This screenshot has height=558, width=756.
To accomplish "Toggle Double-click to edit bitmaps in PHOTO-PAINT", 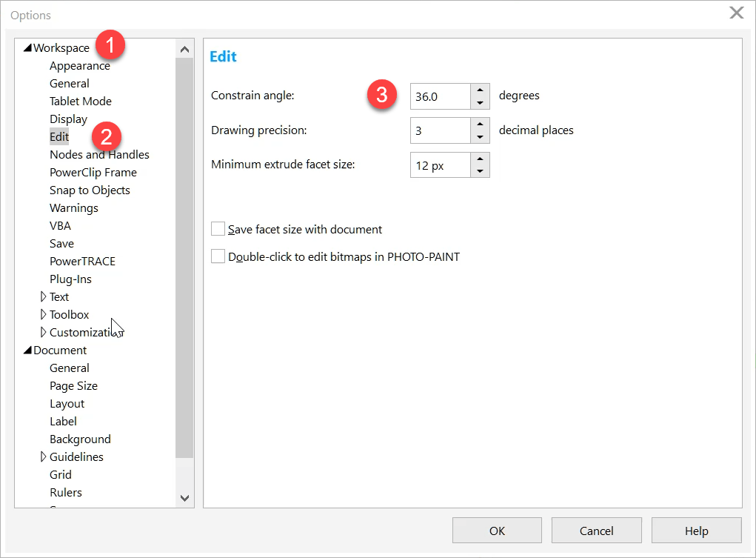I will [218, 256].
